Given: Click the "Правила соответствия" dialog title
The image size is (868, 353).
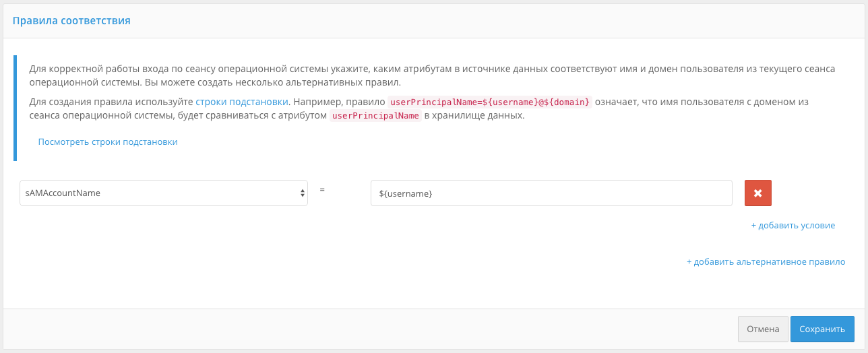Looking at the screenshot, I should pos(71,21).
